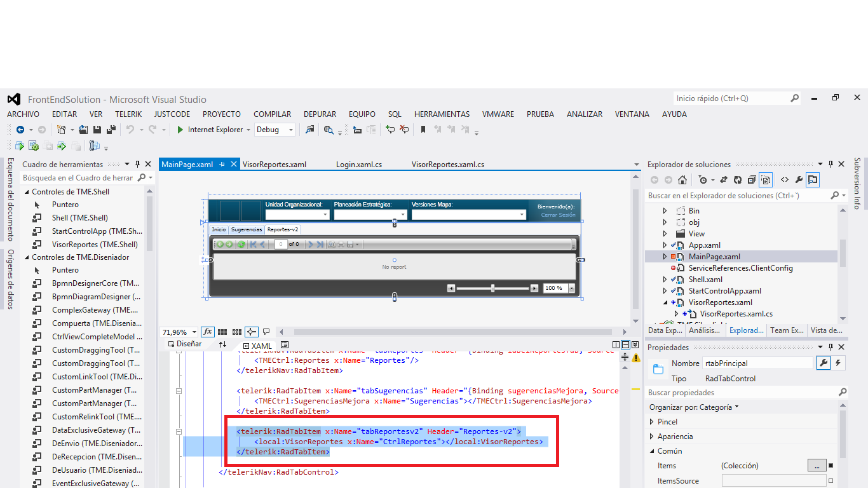Viewport: 868px width, 488px height.
Task: Open the HERRAMIENTAS menu
Action: coord(442,114)
